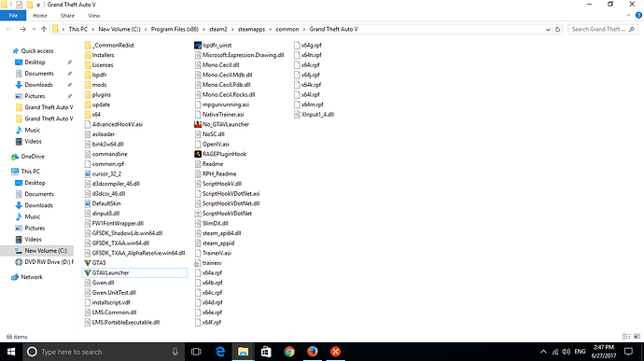The height and width of the screenshot is (361, 644).
Task: Open Windows Store from taskbar
Action: pos(266,352)
